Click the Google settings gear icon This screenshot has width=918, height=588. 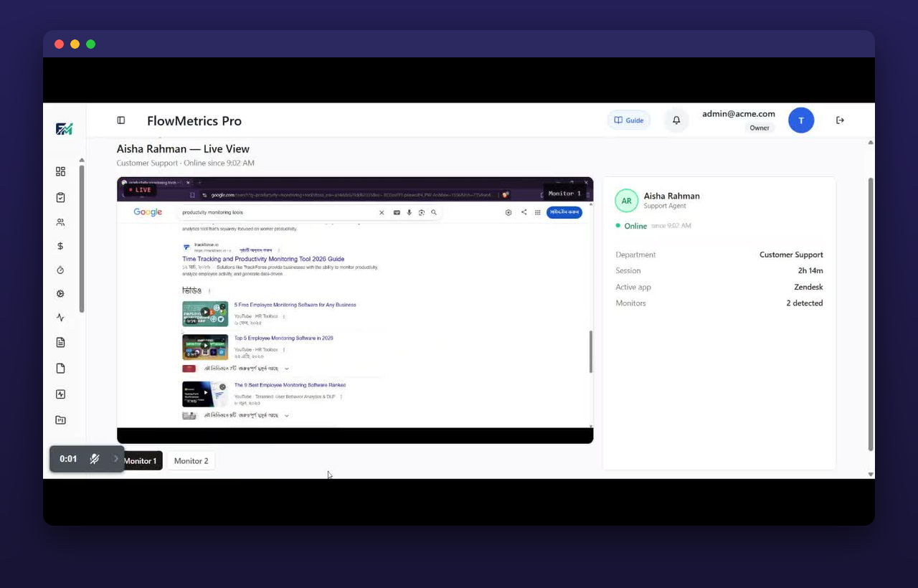click(508, 212)
